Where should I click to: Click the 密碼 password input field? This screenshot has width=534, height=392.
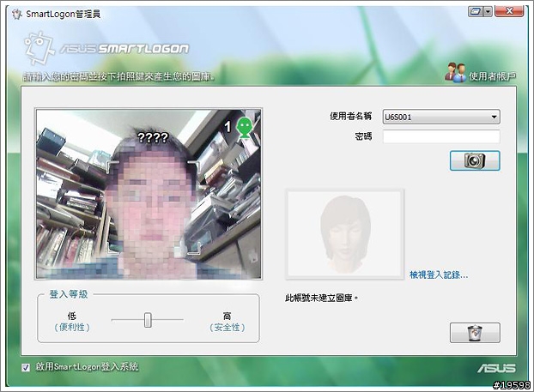click(441, 136)
